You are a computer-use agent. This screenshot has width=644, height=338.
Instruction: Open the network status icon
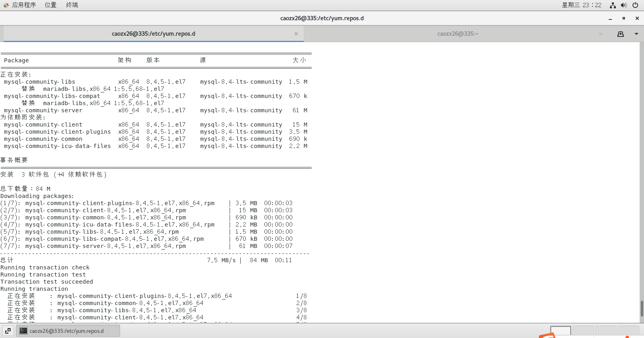(x=613, y=5)
